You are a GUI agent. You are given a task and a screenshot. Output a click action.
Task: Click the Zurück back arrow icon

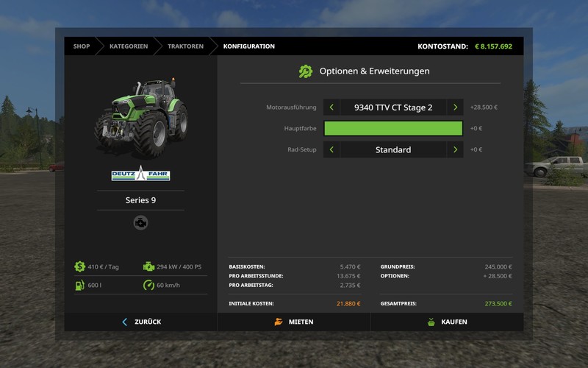(125, 322)
